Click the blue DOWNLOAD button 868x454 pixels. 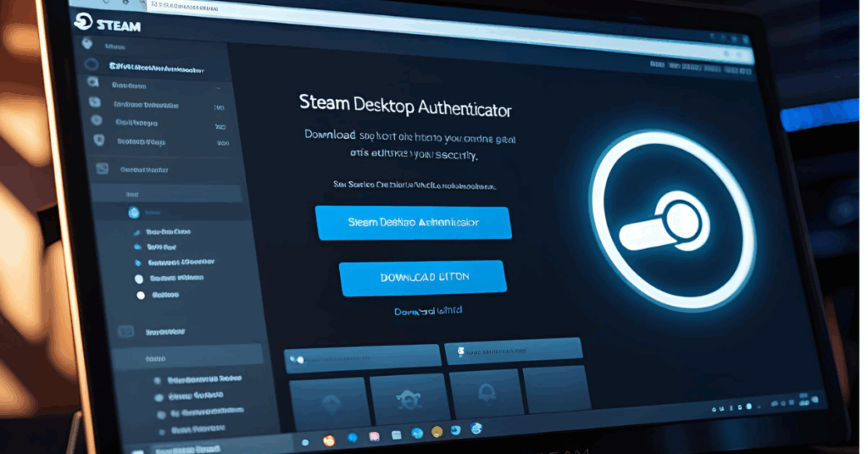pyautogui.click(x=423, y=278)
